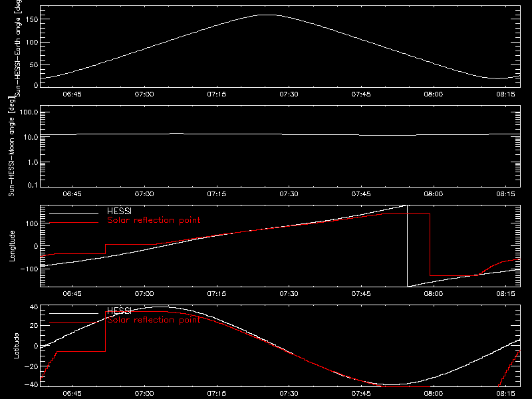This screenshot has height=399, width=532.
Task: Click the -40 tick on Latitude axis
Action: click(x=31, y=385)
